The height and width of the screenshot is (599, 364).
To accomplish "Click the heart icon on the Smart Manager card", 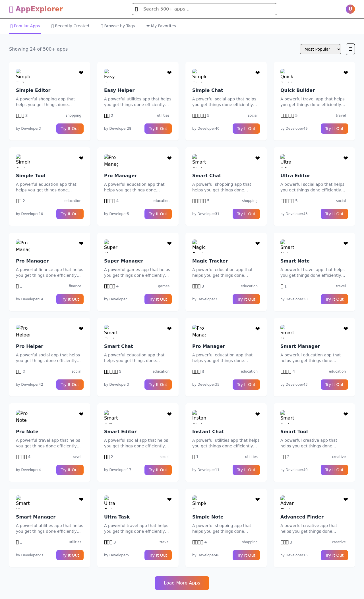I will 346,329.
